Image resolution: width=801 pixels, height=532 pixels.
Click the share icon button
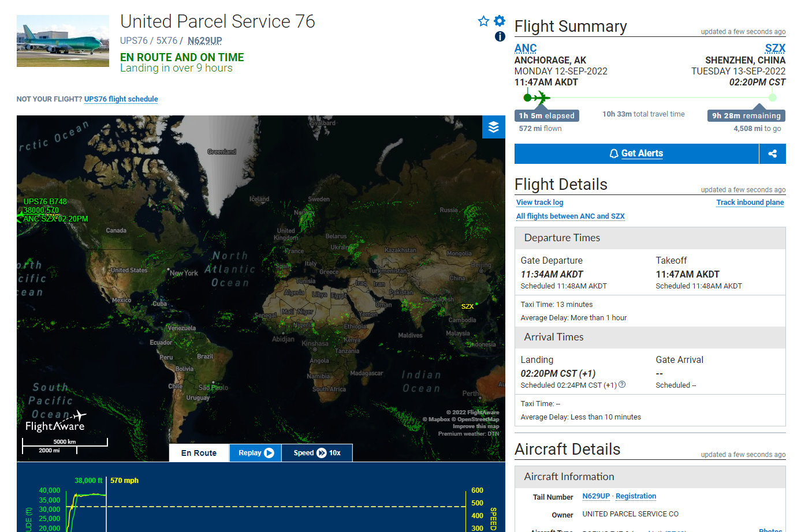click(x=773, y=153)
